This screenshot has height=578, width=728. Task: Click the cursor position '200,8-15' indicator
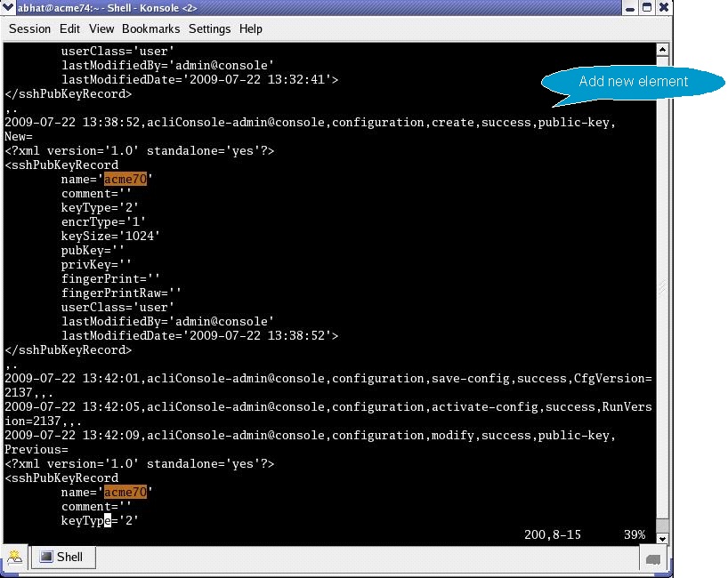point(553,534)
